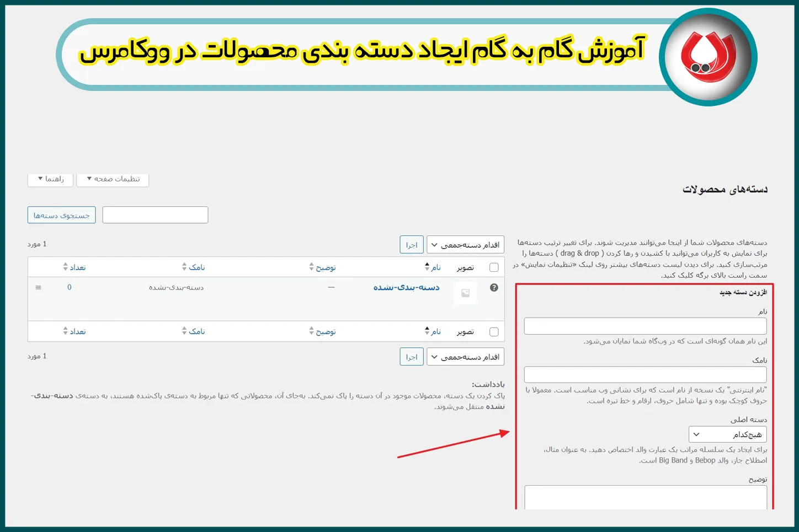
Task: Click the دسته‌های محصولات page heading
Action: tap(725, 190)
